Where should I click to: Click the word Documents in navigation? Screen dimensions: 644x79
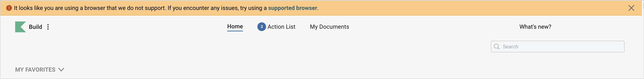pyautogui.click(x=334, y=27)
